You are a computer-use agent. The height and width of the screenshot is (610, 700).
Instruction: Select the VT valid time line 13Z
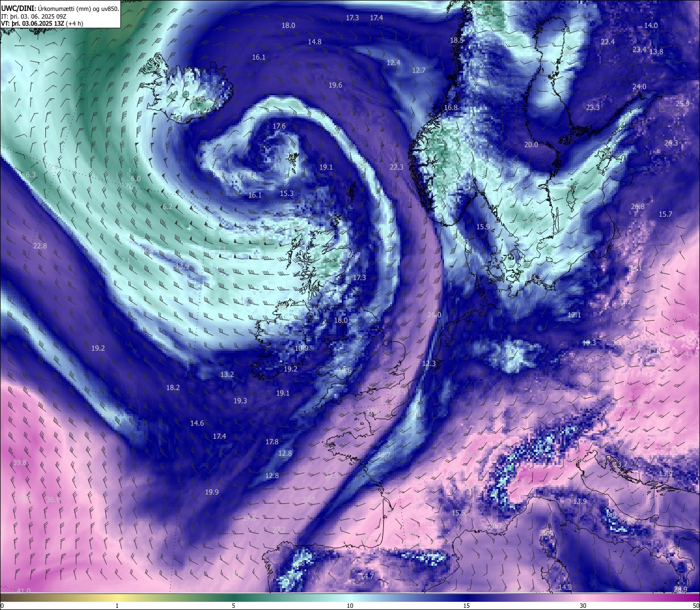[x=43, y=24]
